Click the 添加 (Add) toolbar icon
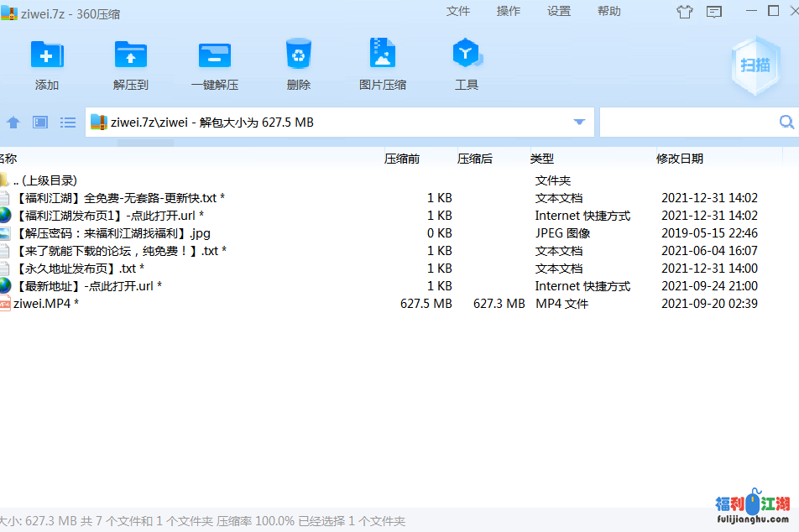Viewport: 799px width, 532px height. (47, 55)
